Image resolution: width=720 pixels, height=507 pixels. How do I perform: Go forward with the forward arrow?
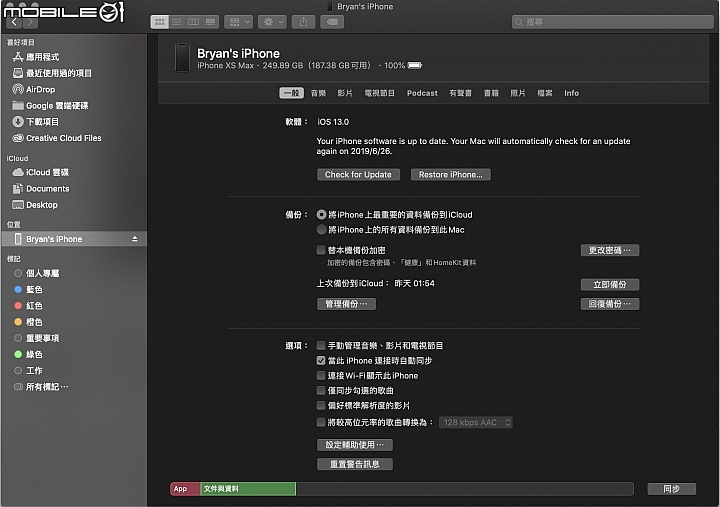(30, 22)
